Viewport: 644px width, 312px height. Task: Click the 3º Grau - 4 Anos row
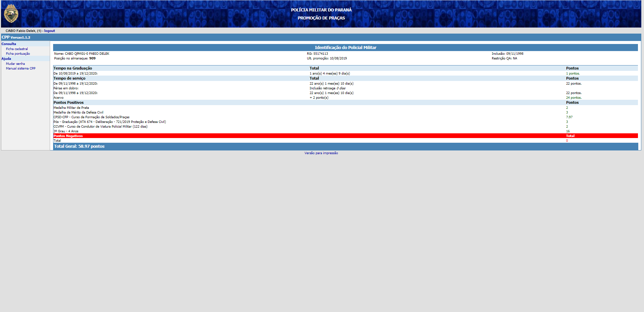click(x=66, y=131)
